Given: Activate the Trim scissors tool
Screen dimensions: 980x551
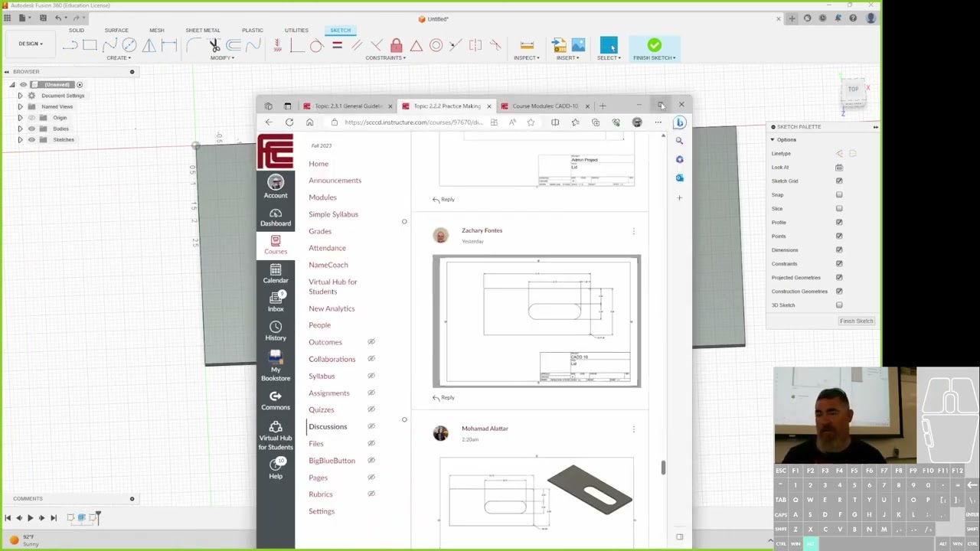Looking at the screenshot, I should click(215, 46).
